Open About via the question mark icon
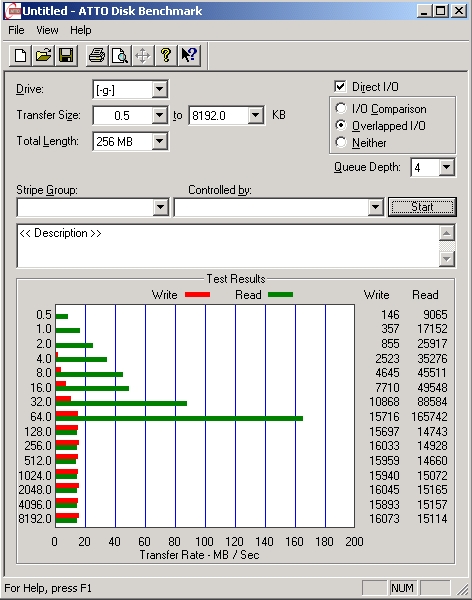This screenshot has height=600, width=472. pyautogui.click(x=166, y=55)
